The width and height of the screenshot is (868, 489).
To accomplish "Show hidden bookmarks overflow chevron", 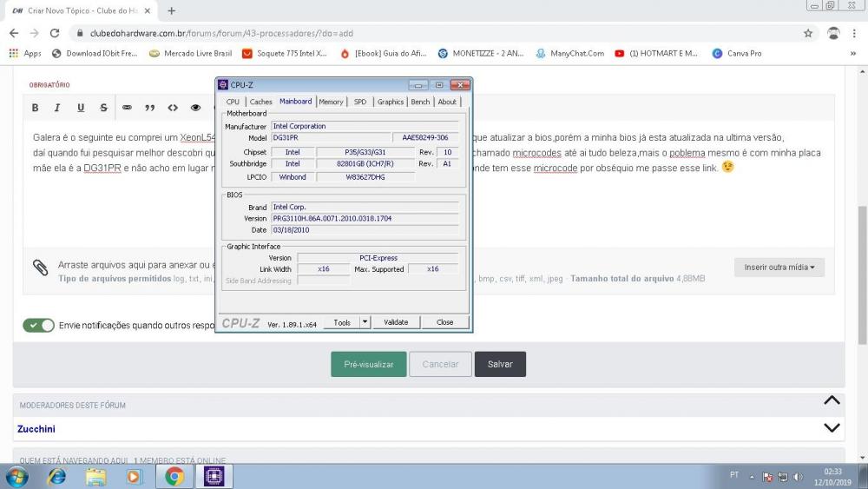I will click(853, 53).
